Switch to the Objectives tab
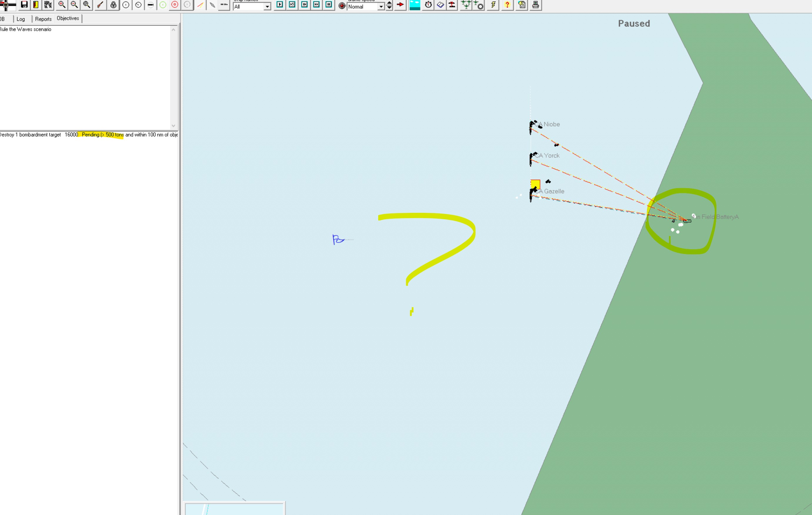This screenshot has height=515, width=812. click(x=68, y=18)
